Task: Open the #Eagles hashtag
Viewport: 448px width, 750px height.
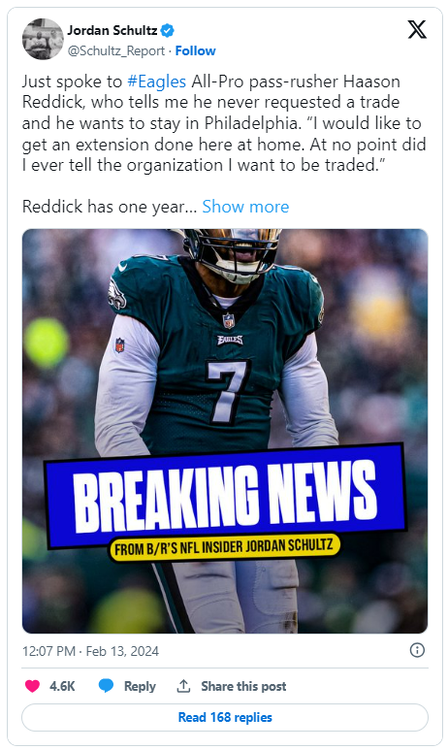Action: (156, 81)
